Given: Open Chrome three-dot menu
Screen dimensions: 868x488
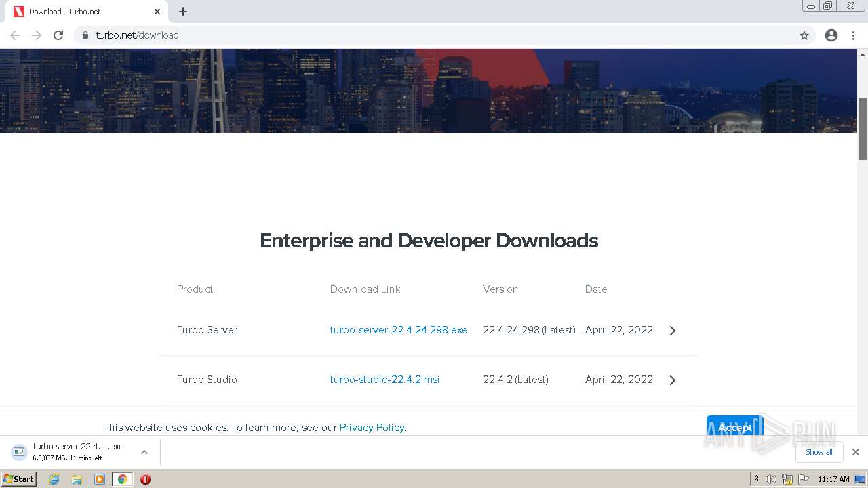Looking at the screenshot, I should [x=853, y=35].
